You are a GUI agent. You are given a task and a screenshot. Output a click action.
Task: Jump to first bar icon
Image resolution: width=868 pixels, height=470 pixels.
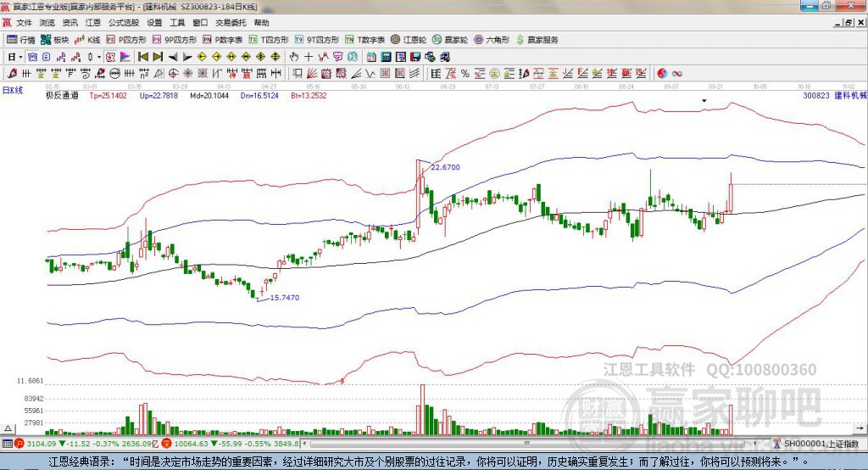coord(143,57)
